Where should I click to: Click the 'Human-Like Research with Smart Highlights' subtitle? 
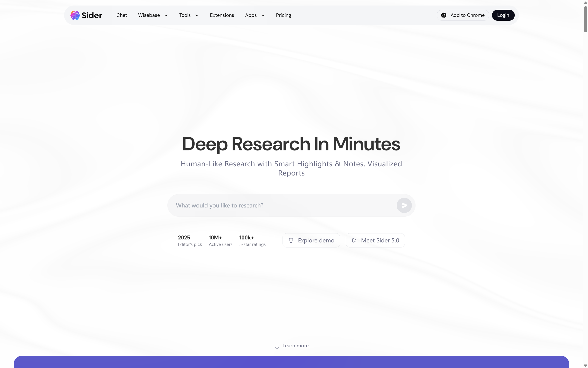[291, 168]
